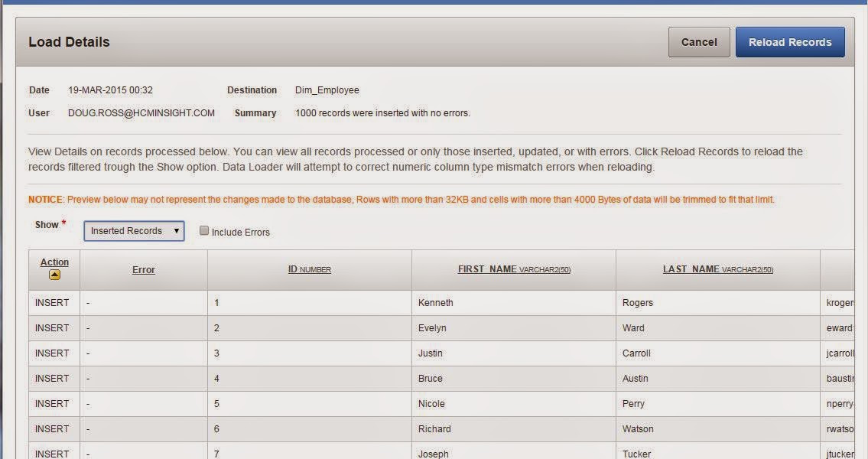Click the INSERT cell of Evelyn Ward's row

pos(51,327)
